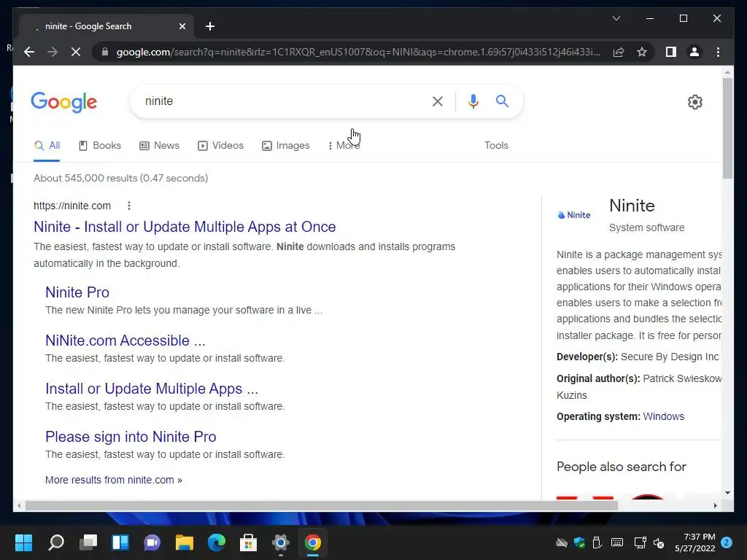The height and width of the screenshot is (560, 747).
Task: Open Microsoft Store from taskbar
Action: point(248,542)
